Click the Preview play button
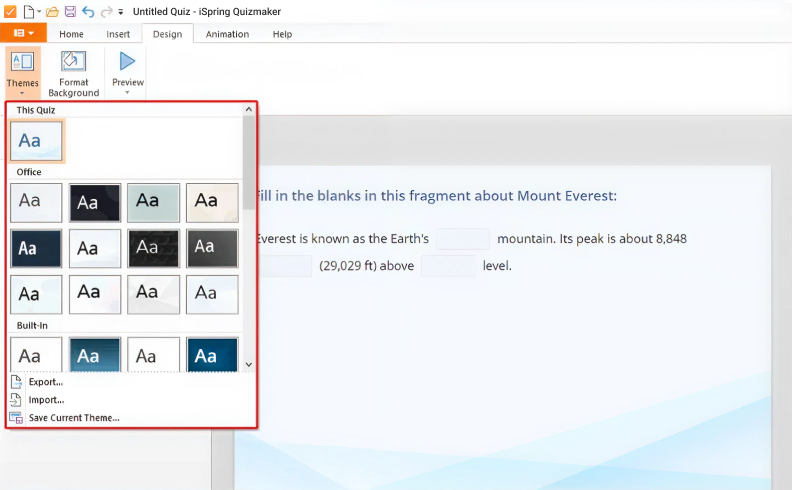Viewport: 792px width, 490px height. point(127,62)
